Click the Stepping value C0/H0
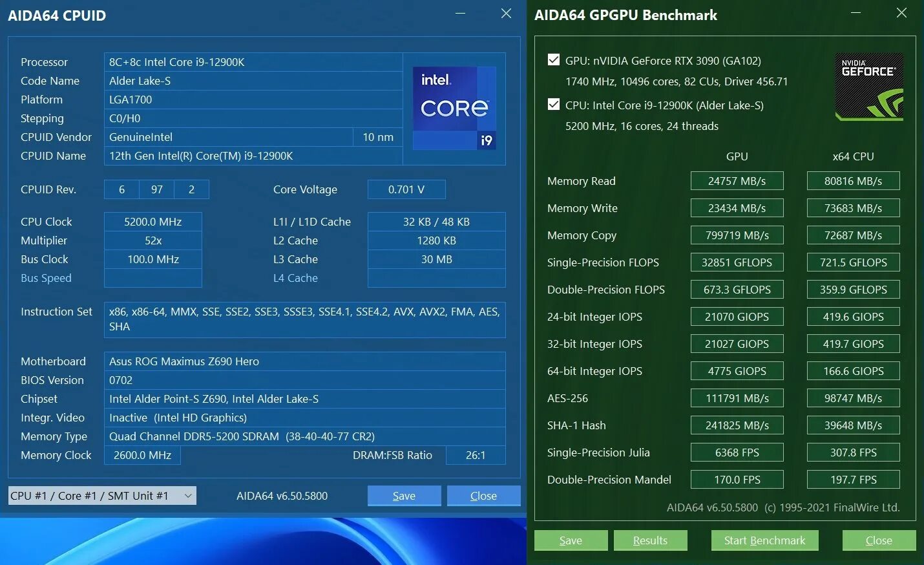The image size is (924, 565). (x=253, y=118)
